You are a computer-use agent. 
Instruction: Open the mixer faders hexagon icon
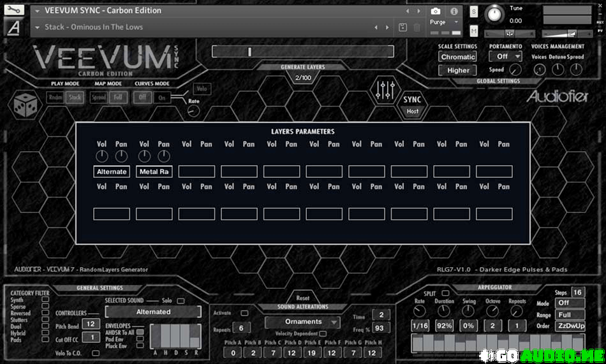tap(385, 90)
